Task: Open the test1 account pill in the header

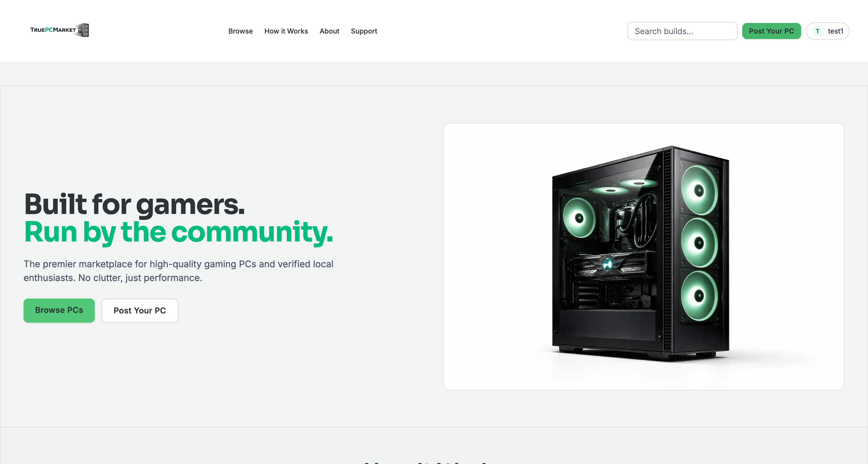Action: (827, 31)
